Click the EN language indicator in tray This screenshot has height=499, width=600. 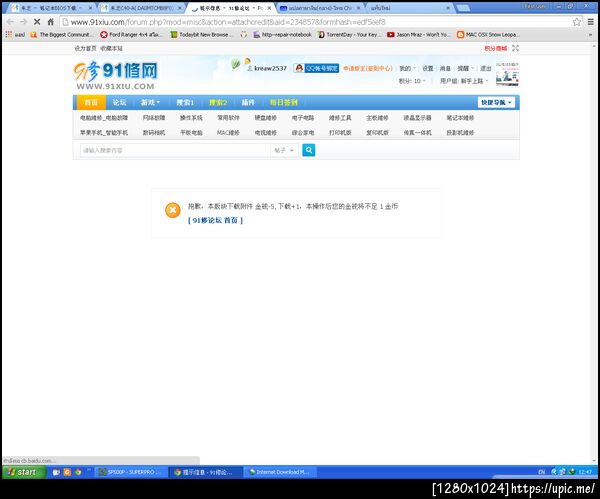click(541, 472)
